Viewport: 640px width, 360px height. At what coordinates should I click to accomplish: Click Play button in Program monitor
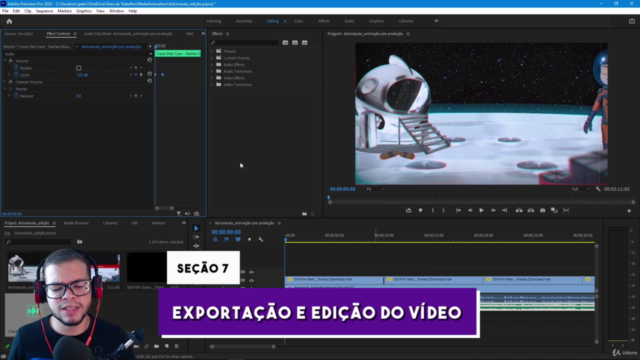coord(481,210)
